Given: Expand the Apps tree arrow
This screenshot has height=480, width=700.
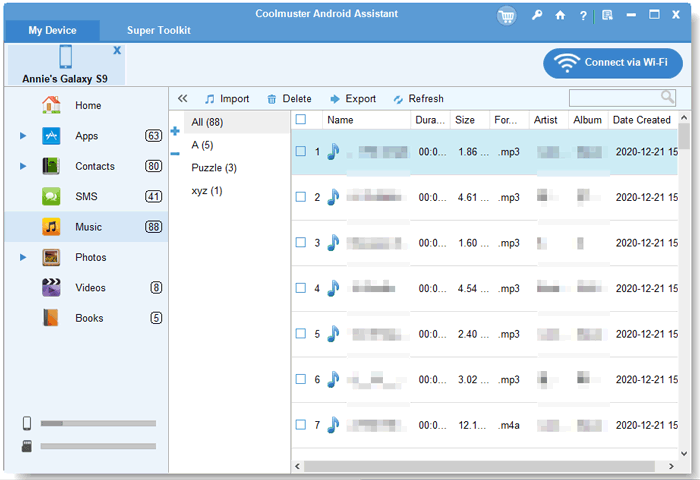Looking at the screenshot, I should tap(23, 136).
